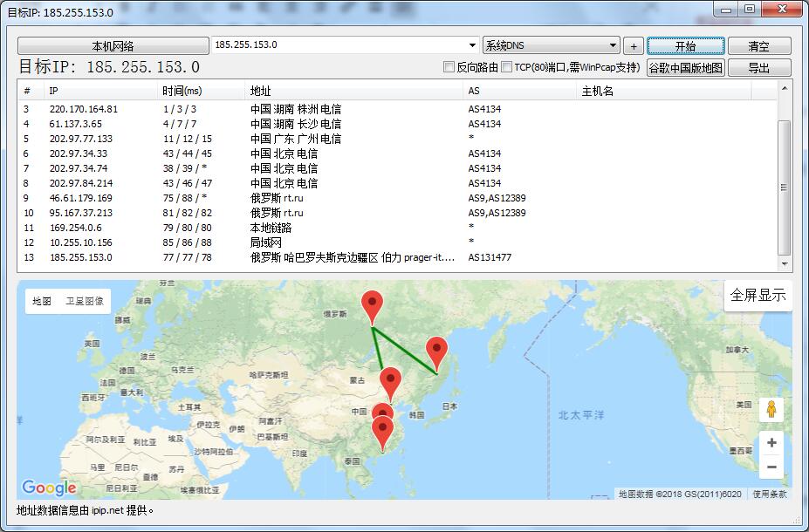Click the Google logo on the map
The height and width of the screenshot is (532, 809).
pyautogui.click(x=49, y=488)
